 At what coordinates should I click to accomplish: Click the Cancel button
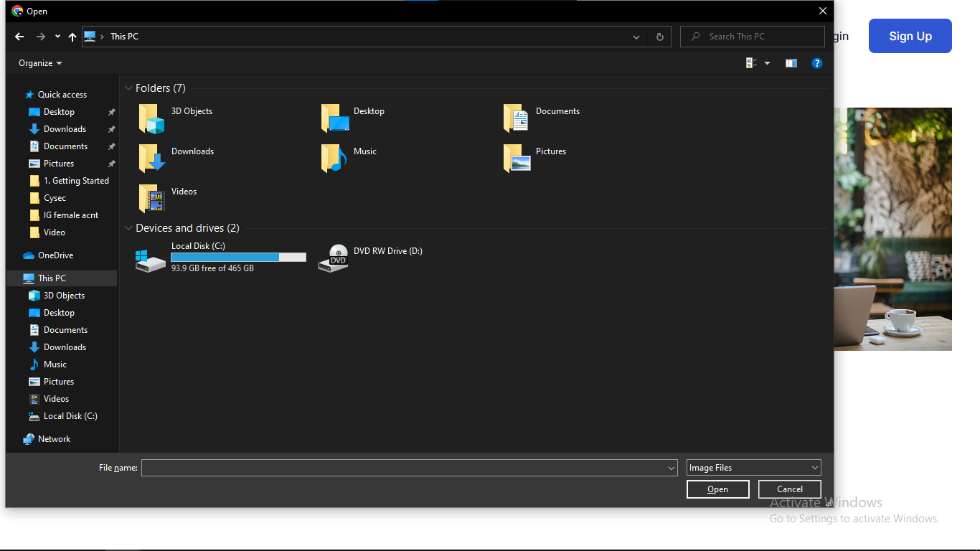coord(790,489)
